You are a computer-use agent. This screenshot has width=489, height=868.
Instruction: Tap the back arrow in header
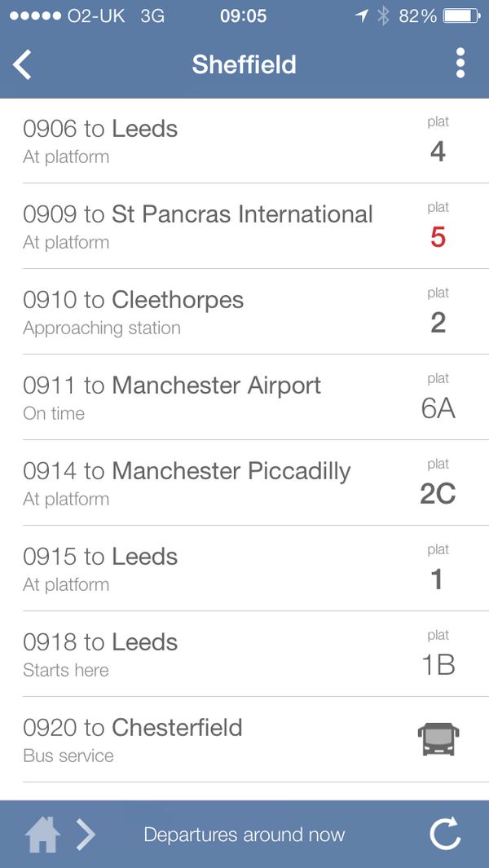click(23, 64)
